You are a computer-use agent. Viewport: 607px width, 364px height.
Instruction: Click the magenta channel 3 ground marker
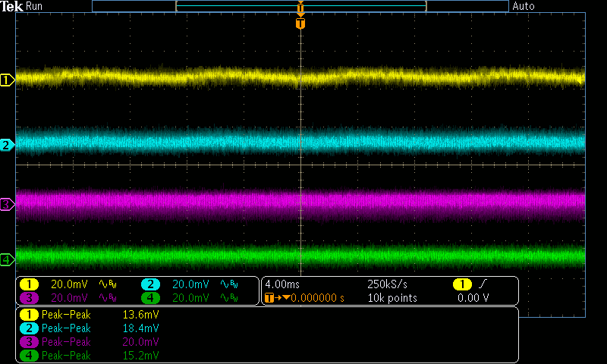(7, 204)
